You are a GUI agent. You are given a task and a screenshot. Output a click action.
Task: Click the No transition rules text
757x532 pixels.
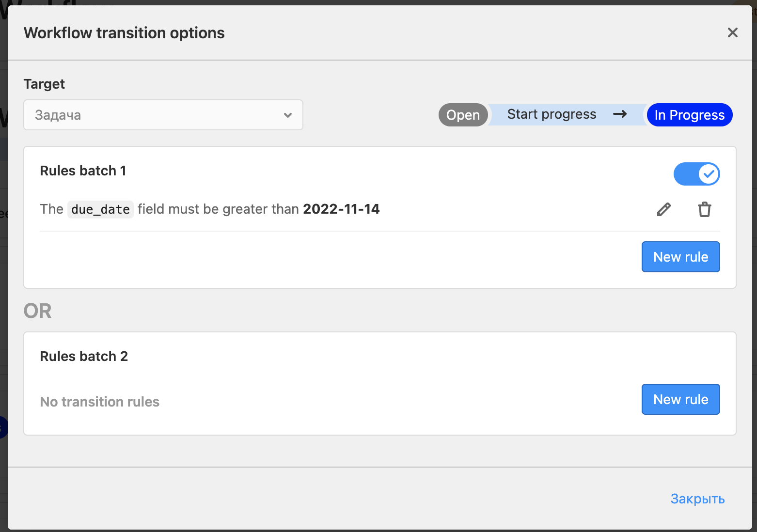(99, 402)
